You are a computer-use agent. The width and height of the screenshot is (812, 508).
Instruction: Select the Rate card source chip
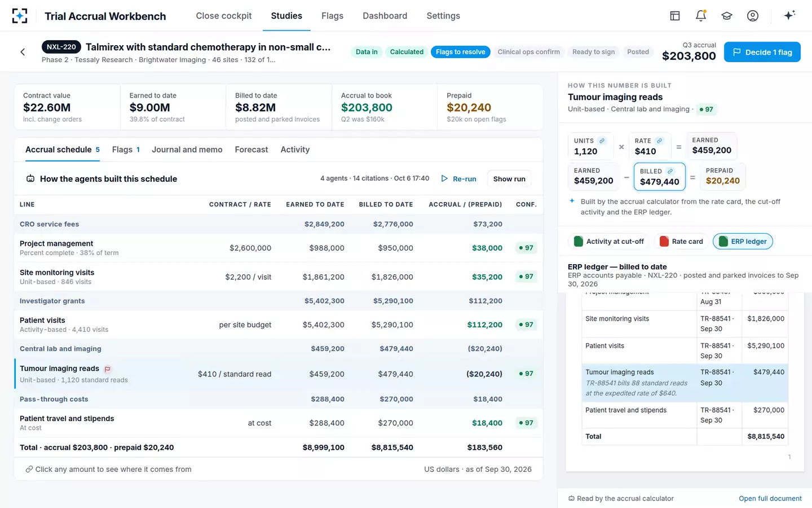click(x=681, y=242)
